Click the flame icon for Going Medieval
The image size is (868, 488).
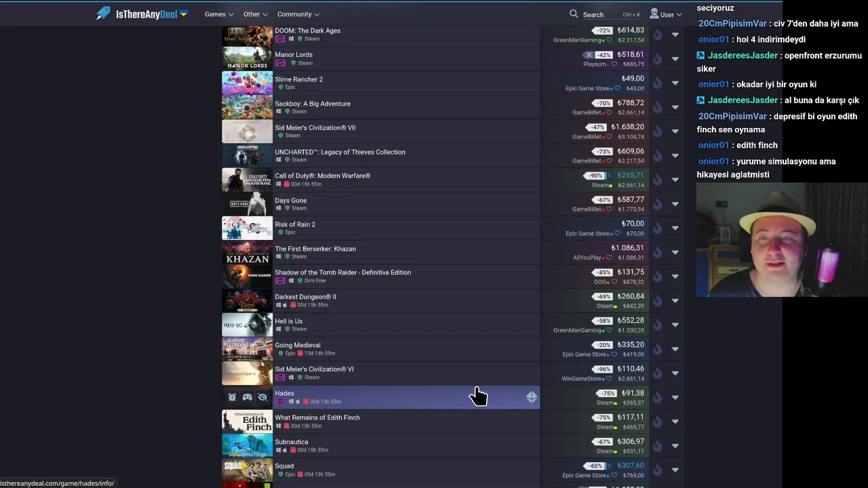coord(657,349)
